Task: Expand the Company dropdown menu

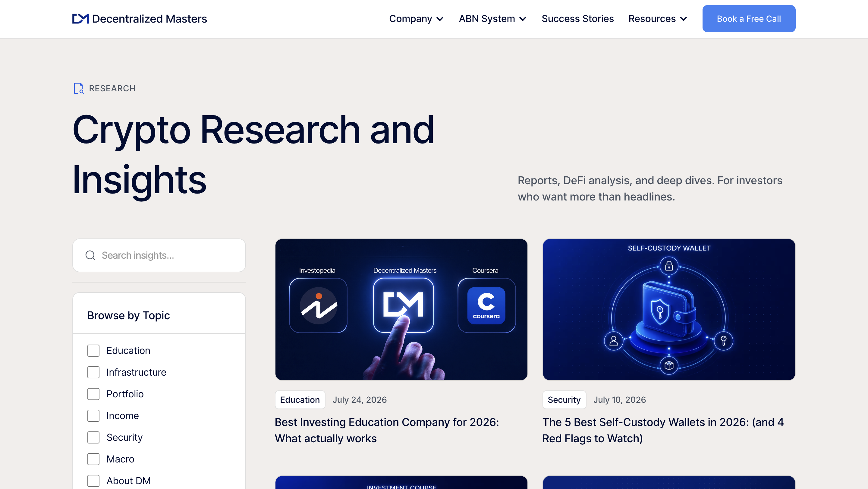Action: 416,18
